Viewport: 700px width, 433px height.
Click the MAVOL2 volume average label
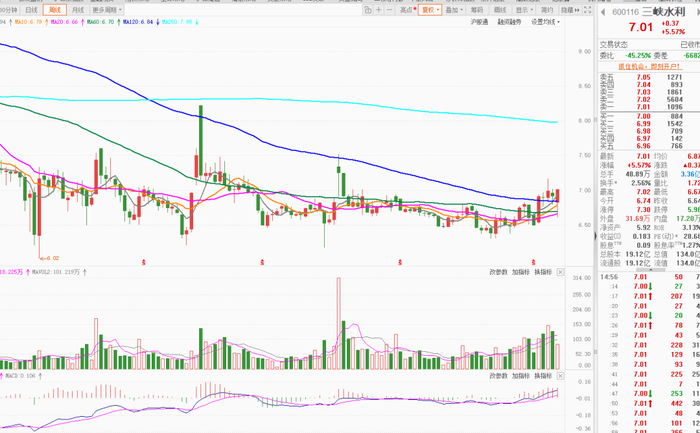56,272
